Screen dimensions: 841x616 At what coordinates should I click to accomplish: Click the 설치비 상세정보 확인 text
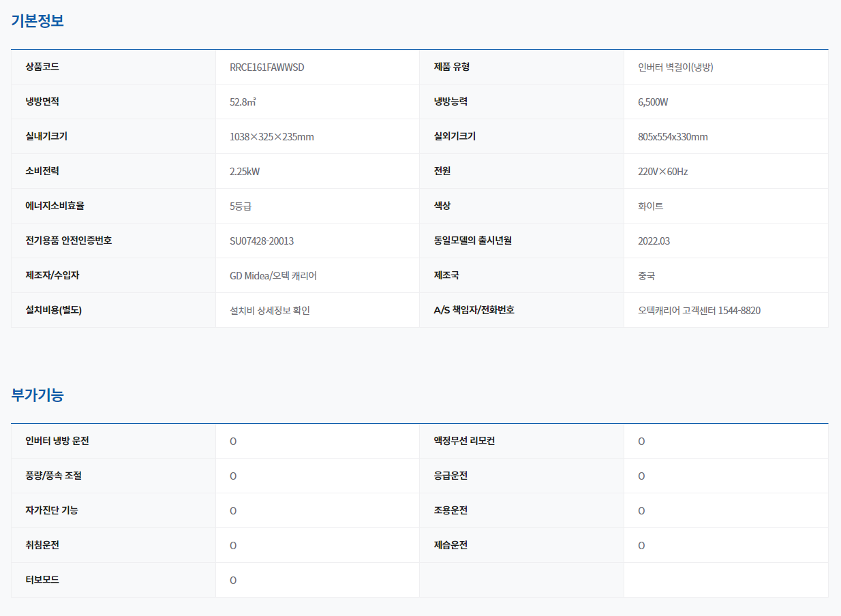[270, 311]
